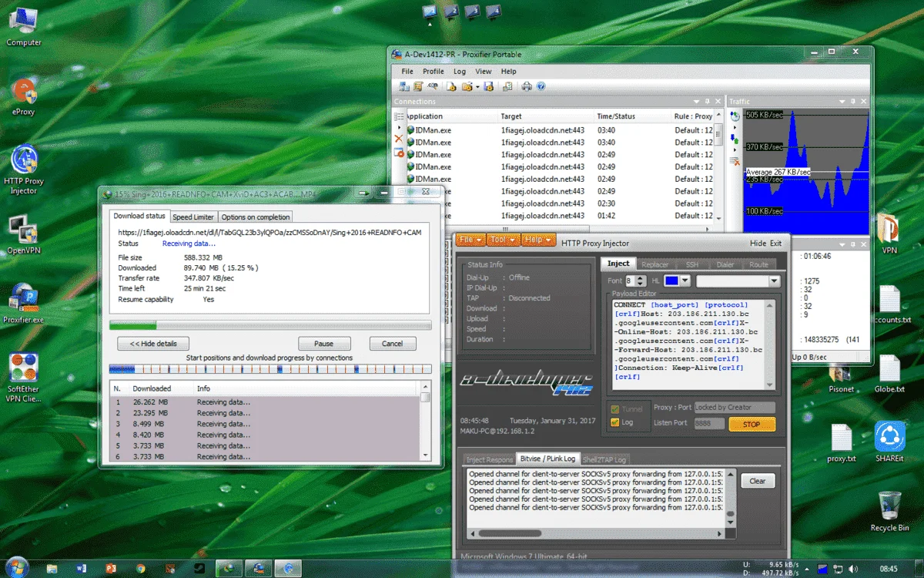
Task: Click the STOP button in HTTP Proxy Injector
Action: (751, 424)
